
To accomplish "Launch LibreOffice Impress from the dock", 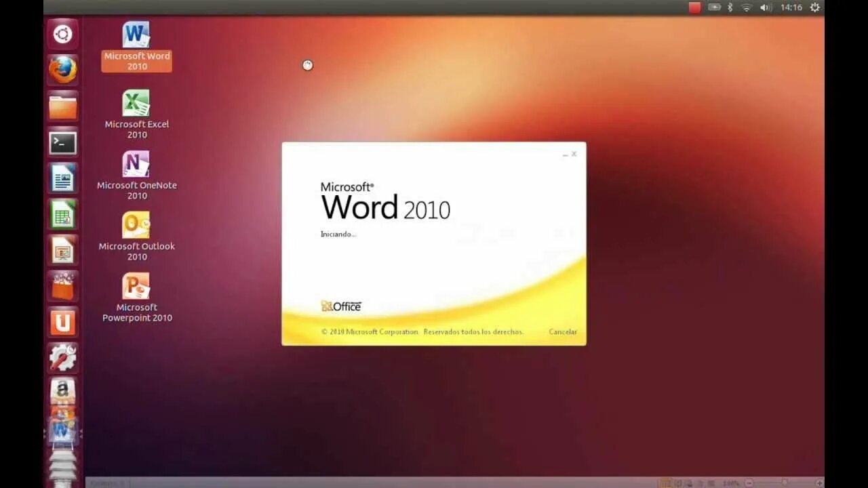I will tap(63, 250).
